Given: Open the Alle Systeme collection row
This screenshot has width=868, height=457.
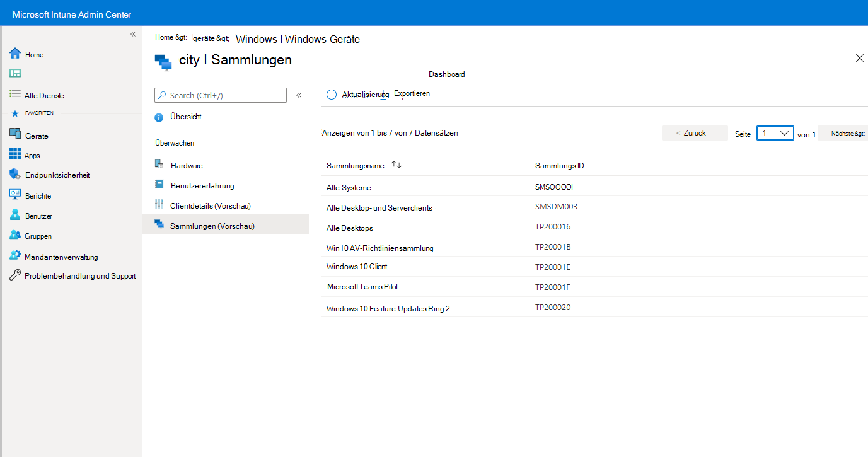Looking at the screenshot, I should [594, 187].
